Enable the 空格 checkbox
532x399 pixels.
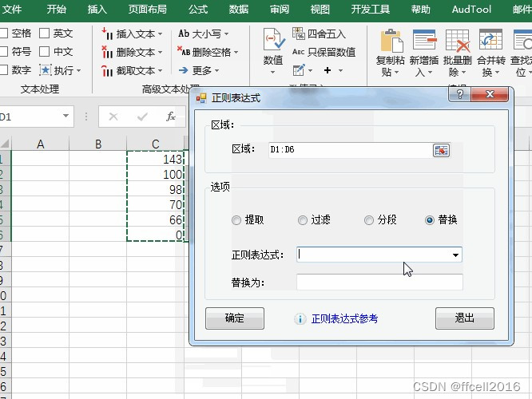(x=3, y=34)
